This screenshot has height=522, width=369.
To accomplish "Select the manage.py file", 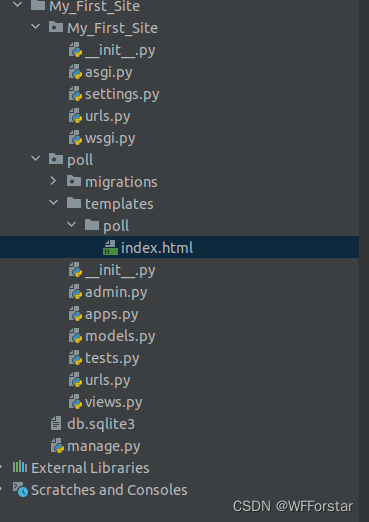I will (x=104, y=446).
